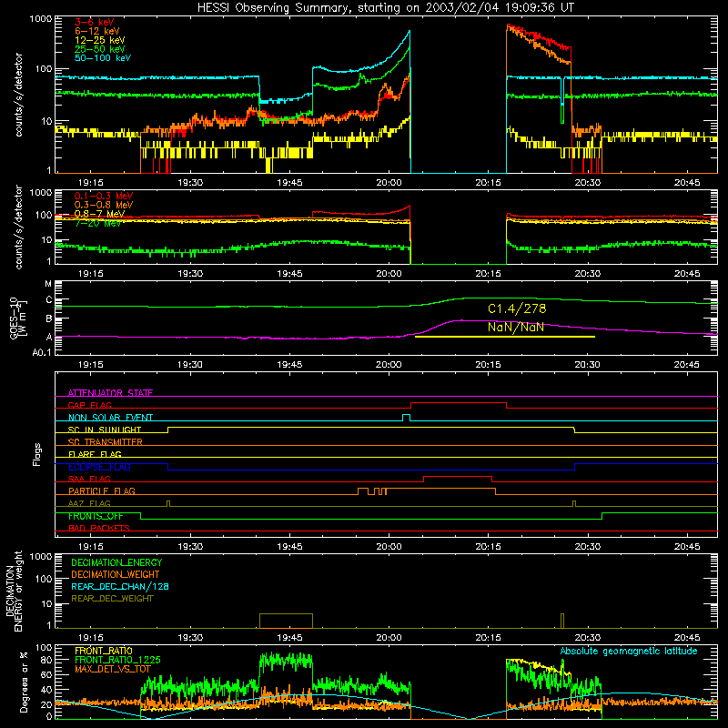
Task: Click the olive REAR_DEC_WEIGHT box near 19:45
Action: point(286,621)
